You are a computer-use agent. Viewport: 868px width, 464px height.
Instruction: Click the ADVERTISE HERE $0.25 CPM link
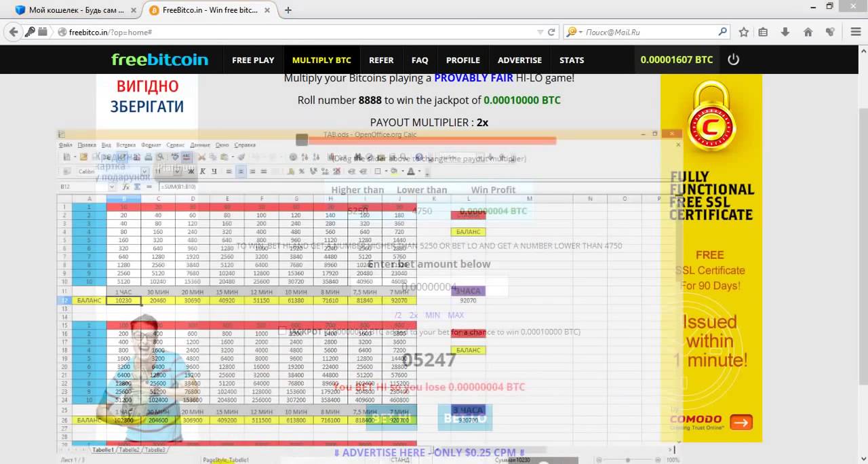tap(429, 452)
